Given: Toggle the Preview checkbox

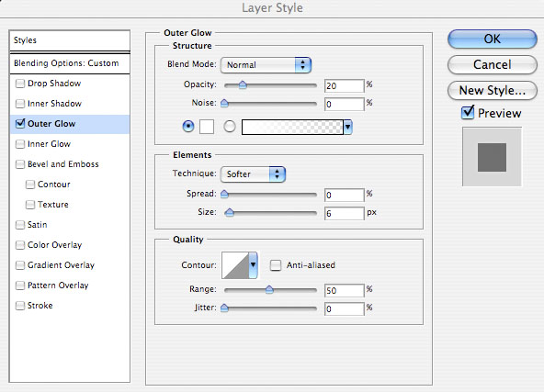Looking at the screenshot, I should [x=468, y=113].
